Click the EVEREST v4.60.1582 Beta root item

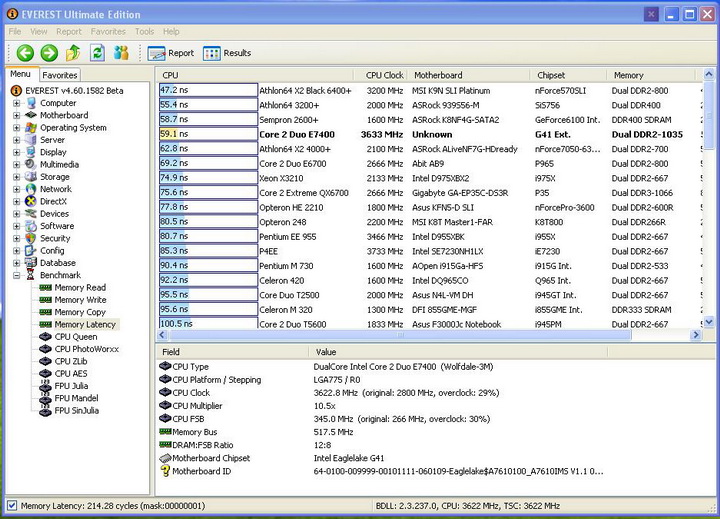(x=73, y=90)
